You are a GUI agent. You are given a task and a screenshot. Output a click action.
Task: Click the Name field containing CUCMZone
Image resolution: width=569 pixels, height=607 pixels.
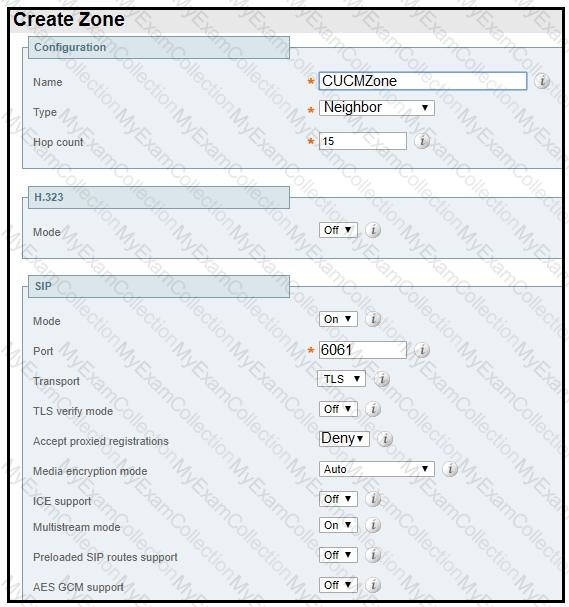(423, 81)
